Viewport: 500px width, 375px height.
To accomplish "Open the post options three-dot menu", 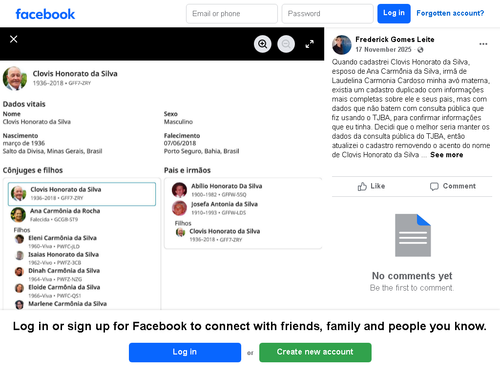I will pyautogui.click(x=483, y=44).
